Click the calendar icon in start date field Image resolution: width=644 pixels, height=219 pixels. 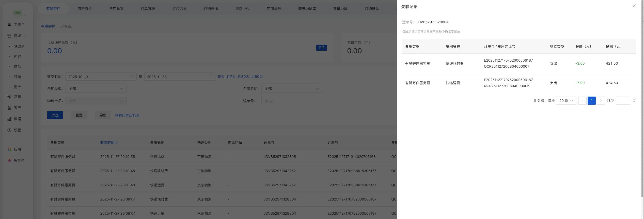pos(132,77)
